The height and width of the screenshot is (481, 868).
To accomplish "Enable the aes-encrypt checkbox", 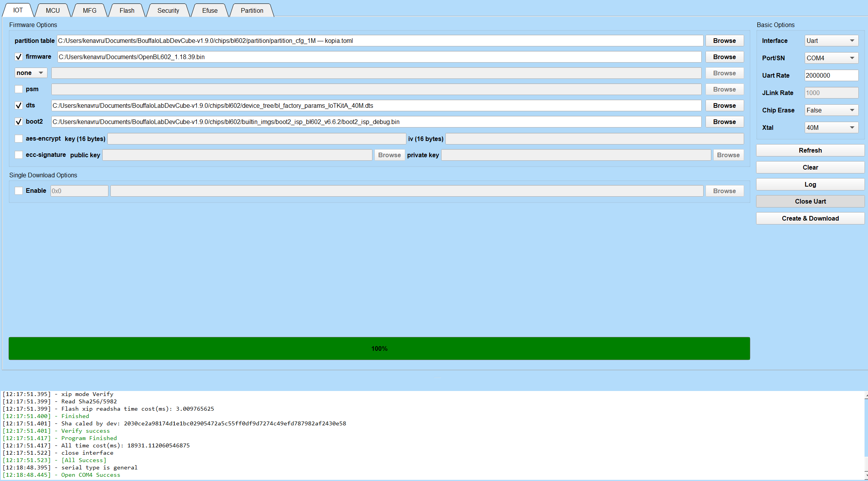I will point(19,138).
